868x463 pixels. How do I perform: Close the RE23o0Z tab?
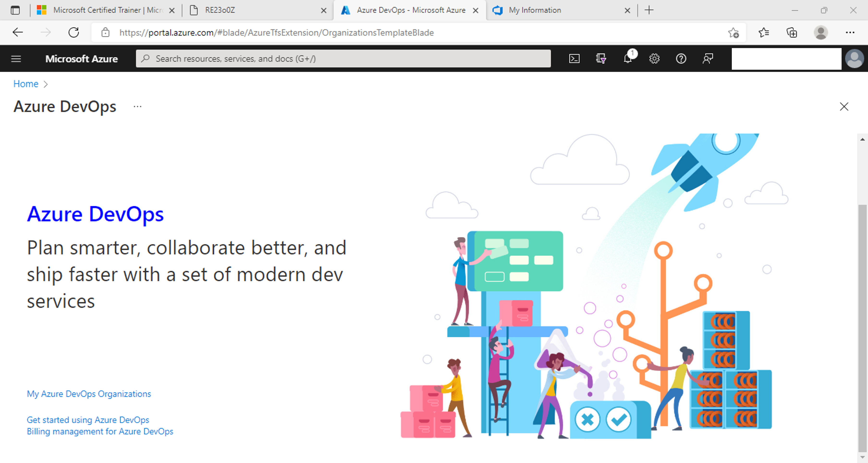pos(324,10)
